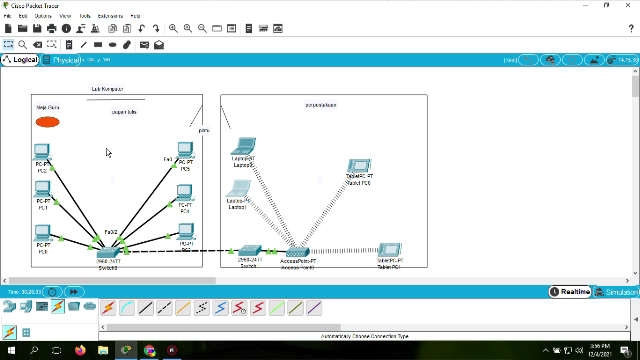The image size is (640, 360).
Task: Add Complex PDU open envelope tool
Action: coord(159,44)
